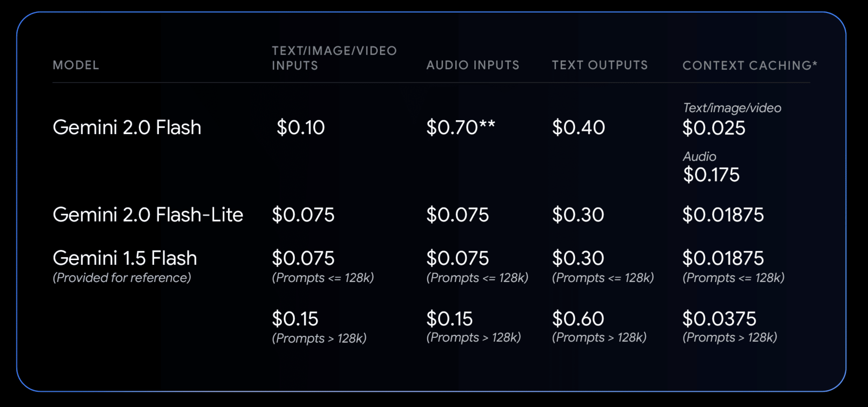
Task: Click the $0.0375 context caching price
Action: (x=719, y=319)
